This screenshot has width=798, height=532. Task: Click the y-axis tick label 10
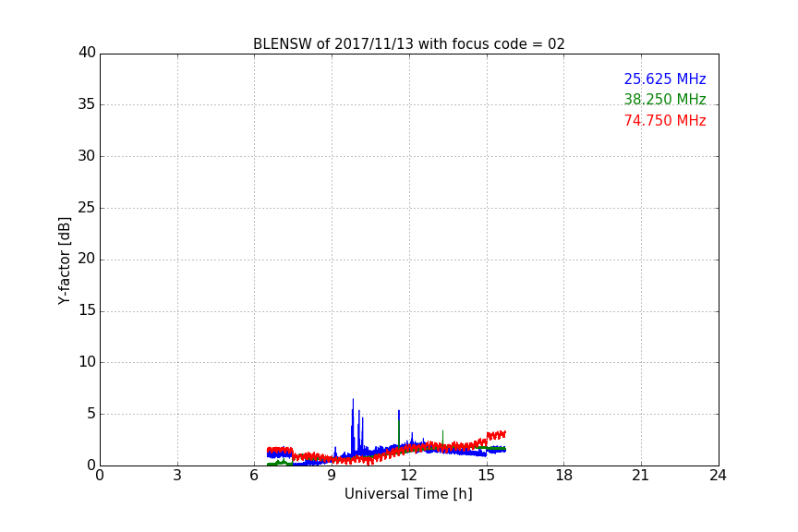(87, 362)
